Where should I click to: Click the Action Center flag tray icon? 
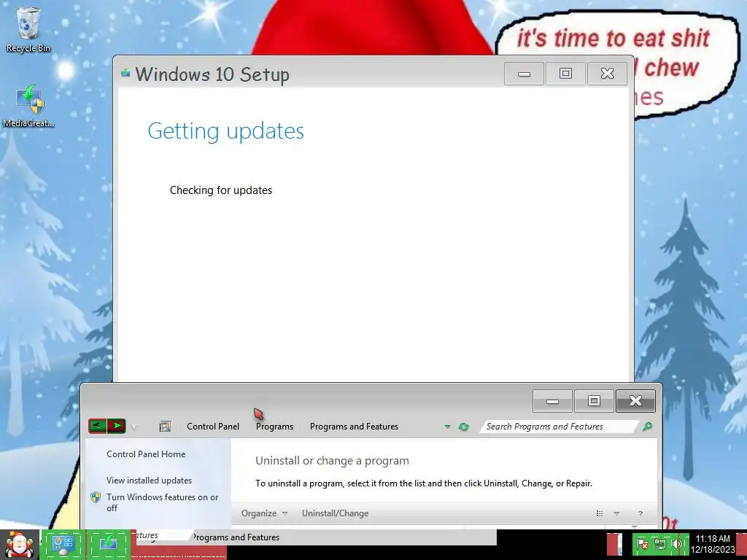pyautogui.click(x=642, y=544)
